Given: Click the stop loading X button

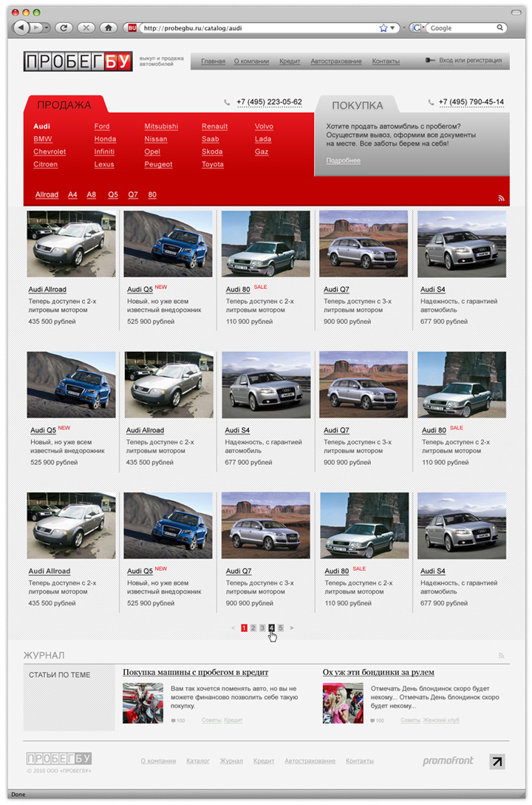Looking at the screenshot, I should pyautogui.click(x=86, y=28).
